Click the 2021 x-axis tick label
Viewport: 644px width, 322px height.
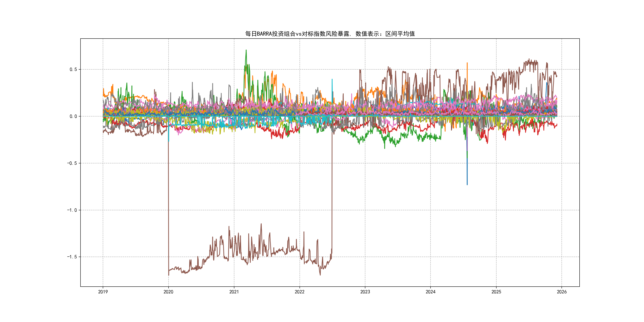point(234,292)
